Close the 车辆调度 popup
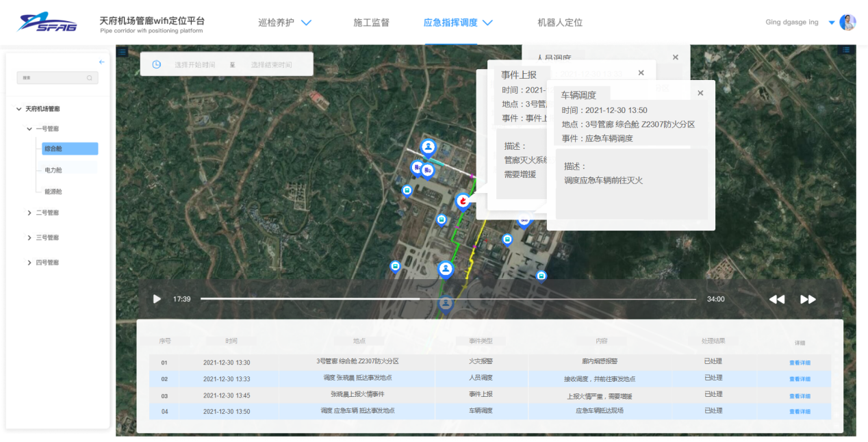The width and height of the screenshot is (868, 442). 700,93
